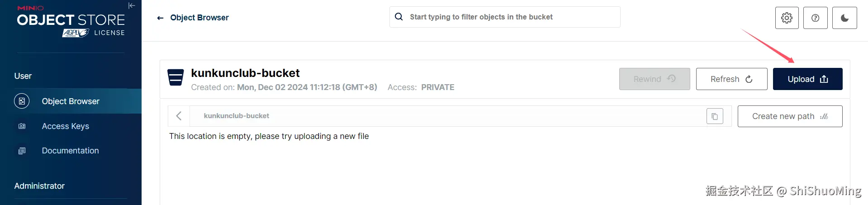Viewport: 868px width, 205px height.
Task: Click the Object Browser sidebar icon
Action: click(x=22, y=101)
